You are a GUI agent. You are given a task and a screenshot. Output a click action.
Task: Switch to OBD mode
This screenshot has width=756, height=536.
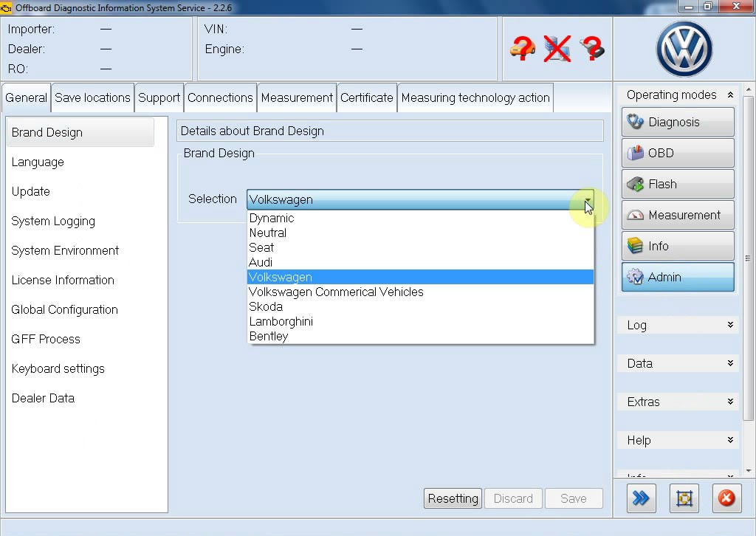678,153
